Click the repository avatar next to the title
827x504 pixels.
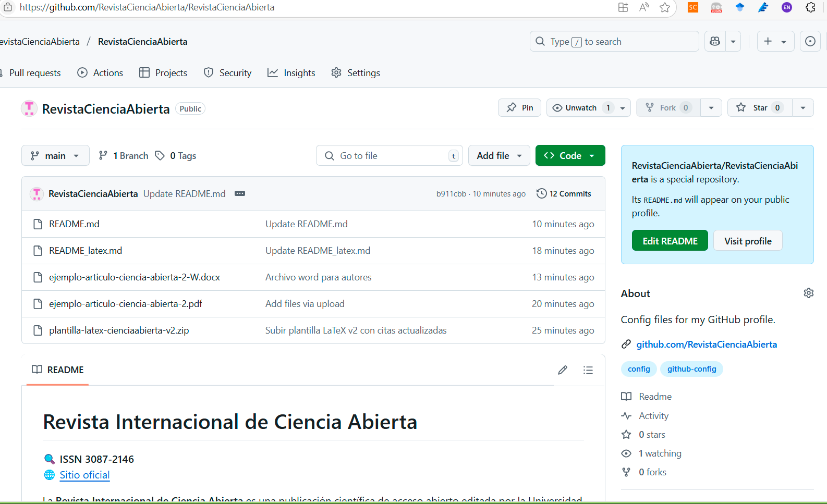(29, 108)
